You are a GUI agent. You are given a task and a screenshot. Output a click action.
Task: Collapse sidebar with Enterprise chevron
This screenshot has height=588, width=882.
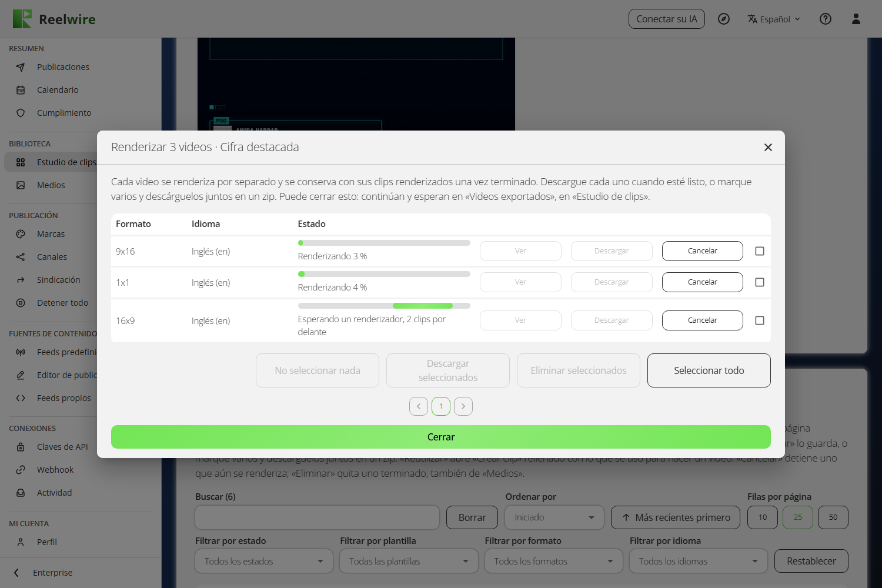[x=16, y=573]
